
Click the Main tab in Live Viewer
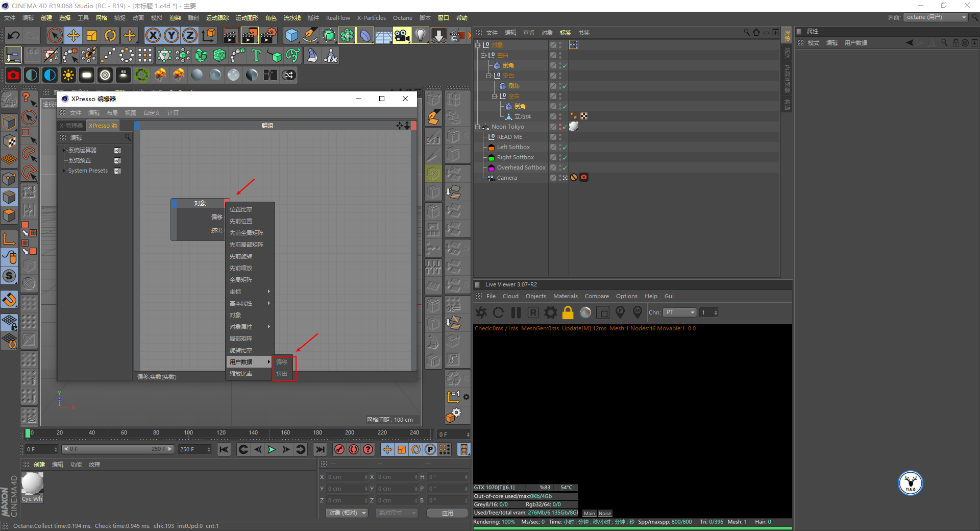pos(590,514)
